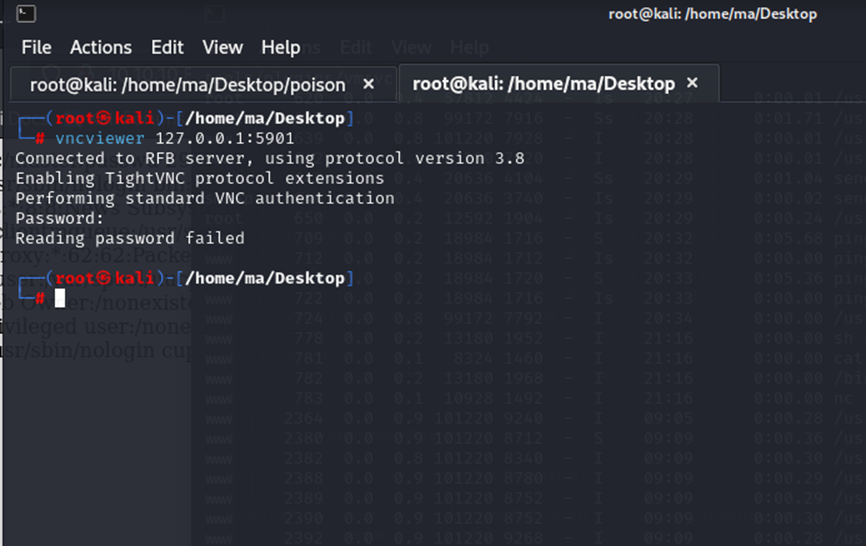The width and height of the screenshot is (866, 546).
Task: Open the Edit menu
Action: [167, 47]
